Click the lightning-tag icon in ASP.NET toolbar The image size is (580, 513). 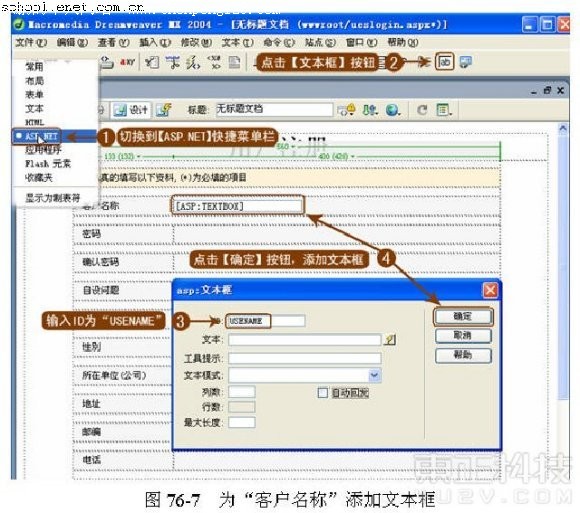[193, 63]
